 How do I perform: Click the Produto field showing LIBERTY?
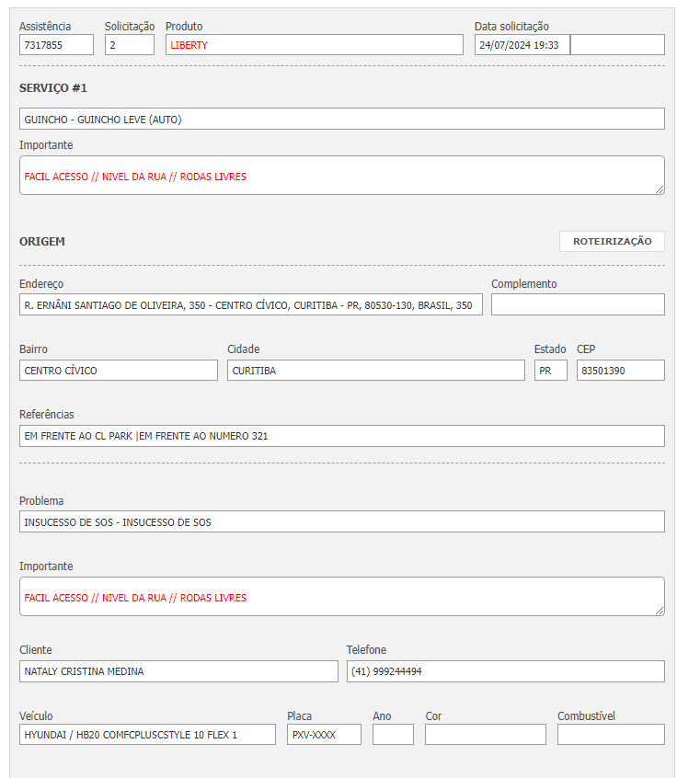click(314, 45)
